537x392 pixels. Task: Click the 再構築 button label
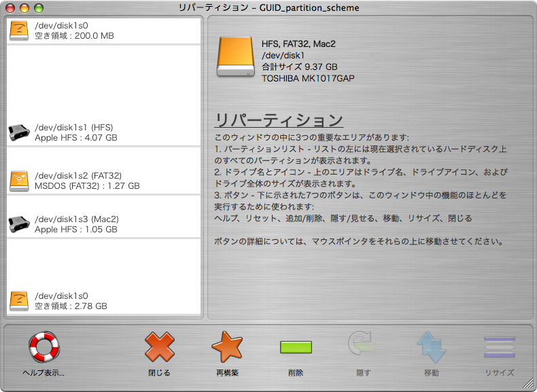point(227,372)
